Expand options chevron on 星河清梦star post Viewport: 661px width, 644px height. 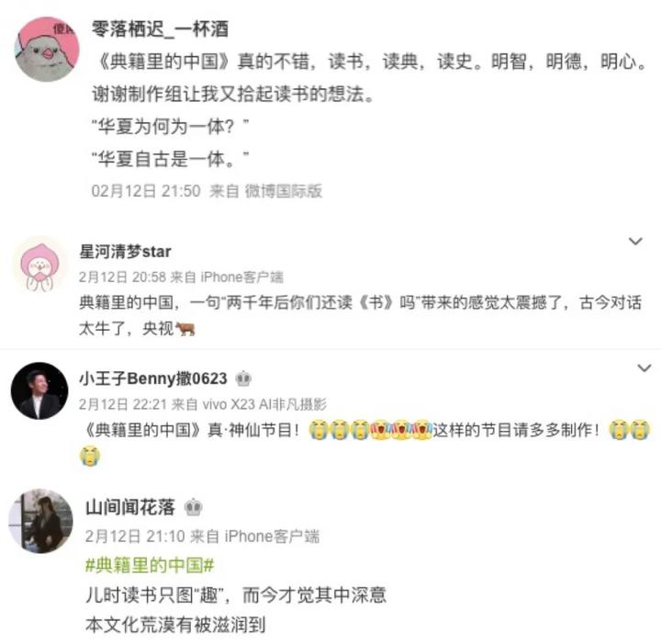(635, 242)
